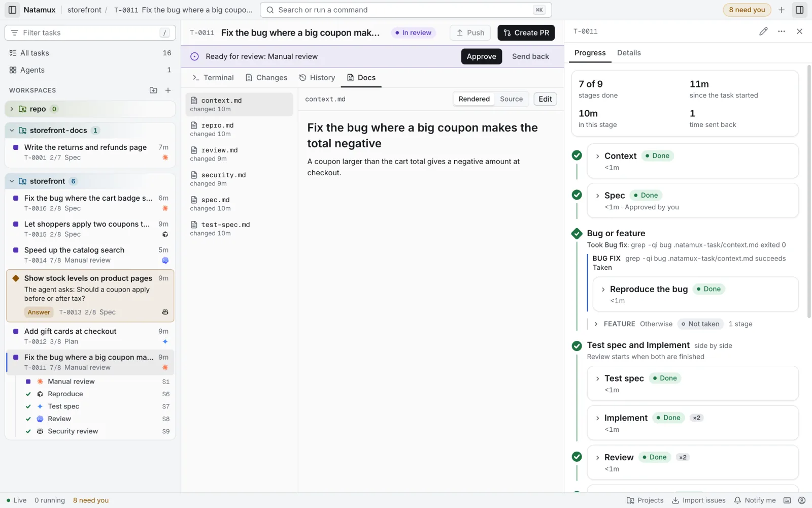Open the History tab
This screenshot has height=508, width=812.
[x=317, y=78]
